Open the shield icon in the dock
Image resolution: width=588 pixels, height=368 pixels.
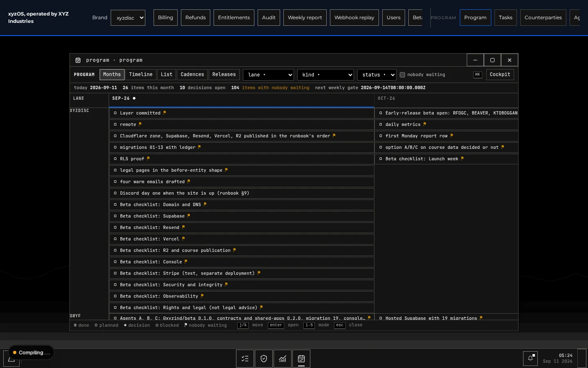click(x=264, y=359)
